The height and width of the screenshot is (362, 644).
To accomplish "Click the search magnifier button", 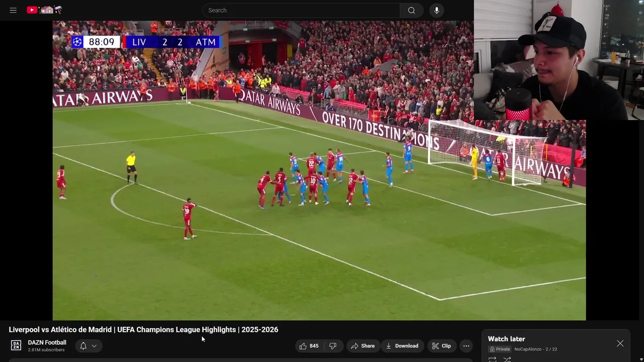I will [412, 10].
